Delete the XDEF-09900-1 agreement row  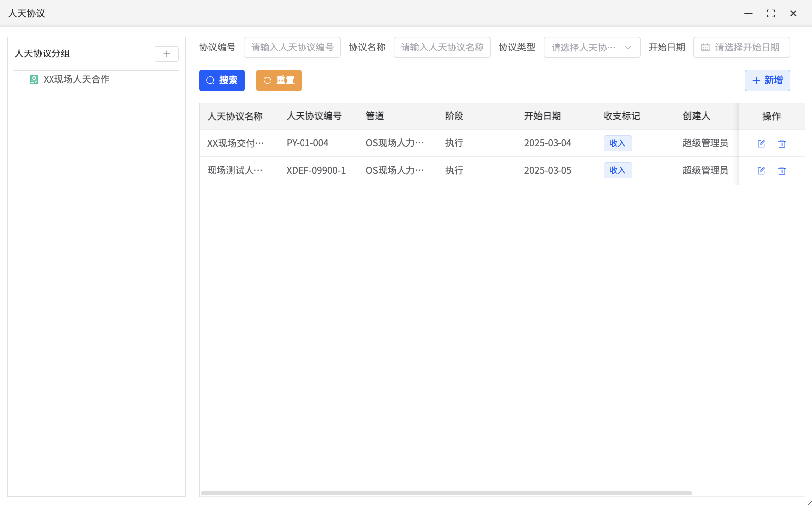(782, 171)
